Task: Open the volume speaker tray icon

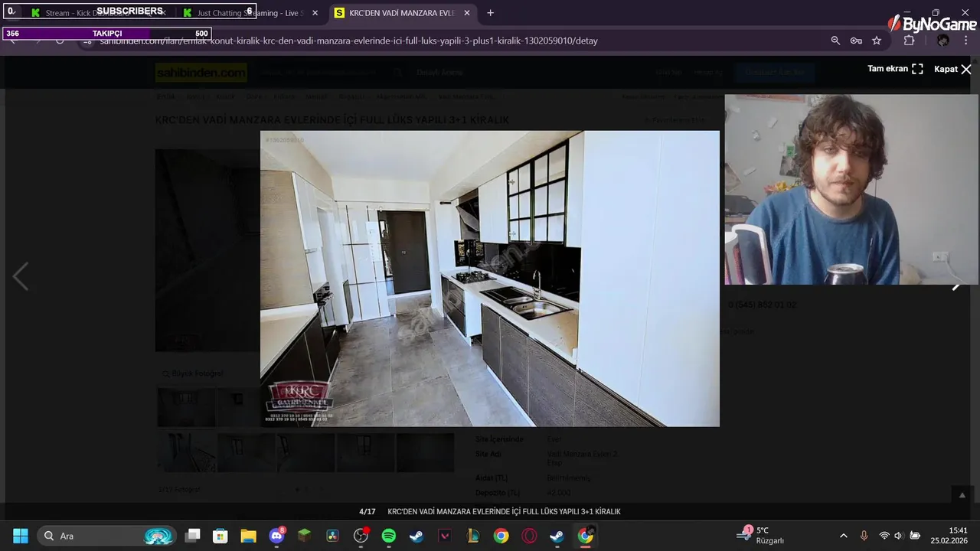Action: pos(899,536)
